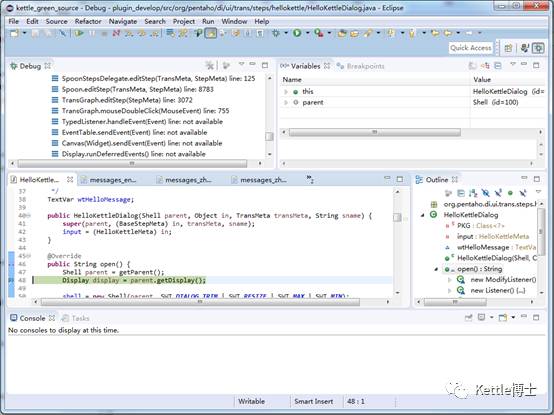Click the Drop to Frame toolbar icon
This screenshot has height=415, width=554.
pos(170,33)
